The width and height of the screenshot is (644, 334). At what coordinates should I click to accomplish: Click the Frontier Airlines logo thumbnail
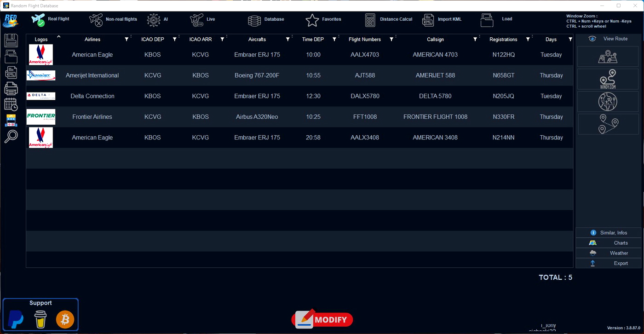pos(41,117)
